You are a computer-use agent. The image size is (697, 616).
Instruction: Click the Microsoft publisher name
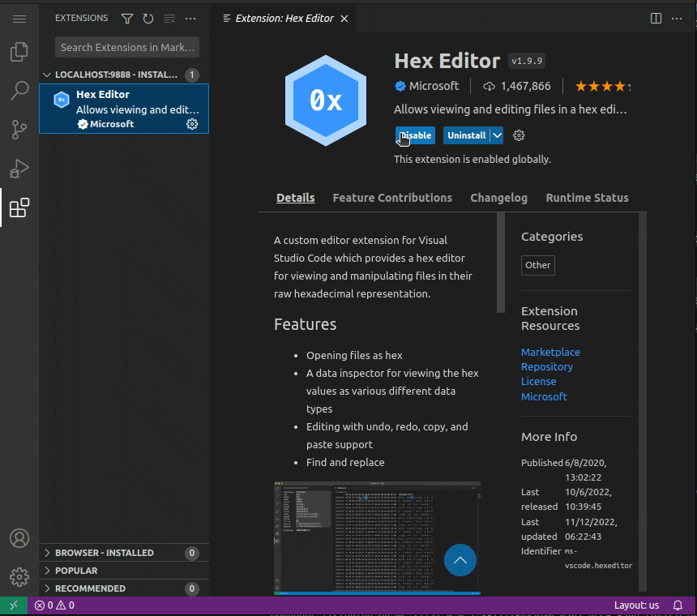434,86
